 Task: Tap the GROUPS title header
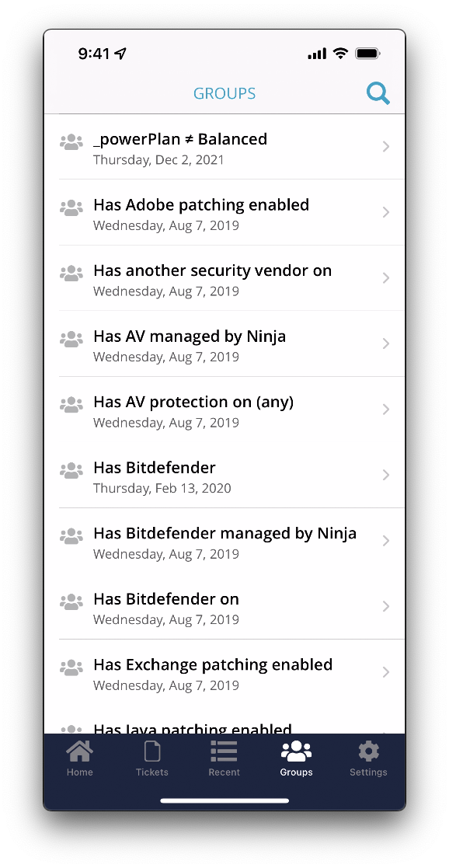pyautogui.click(x=224, y=92)
